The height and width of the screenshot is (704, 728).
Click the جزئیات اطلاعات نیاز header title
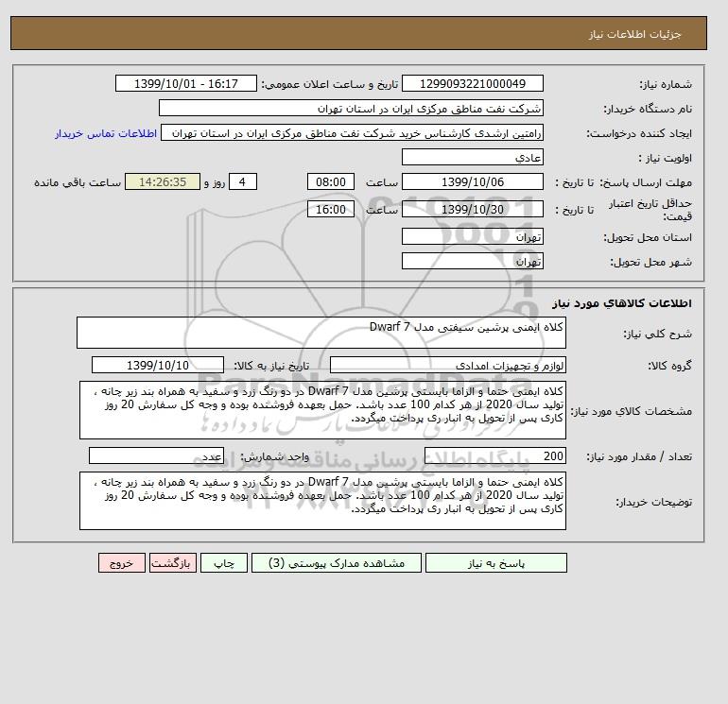tap(634, 34)
